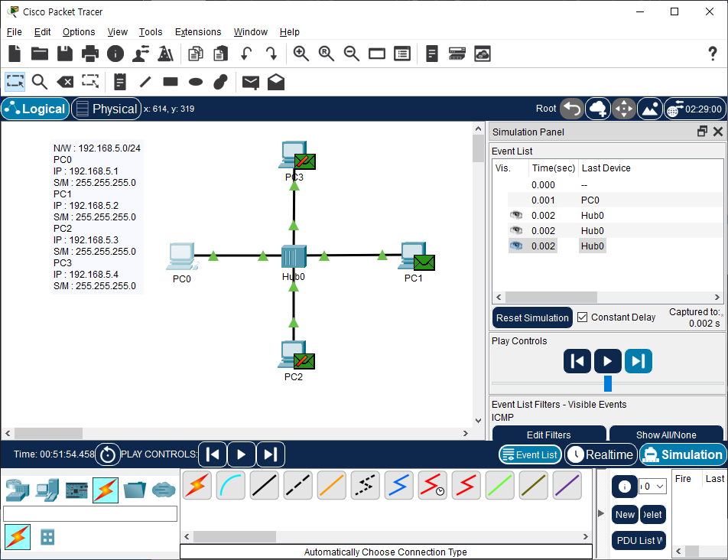
Task: Pick copper straight-through cable
Action: coord(264,486)
